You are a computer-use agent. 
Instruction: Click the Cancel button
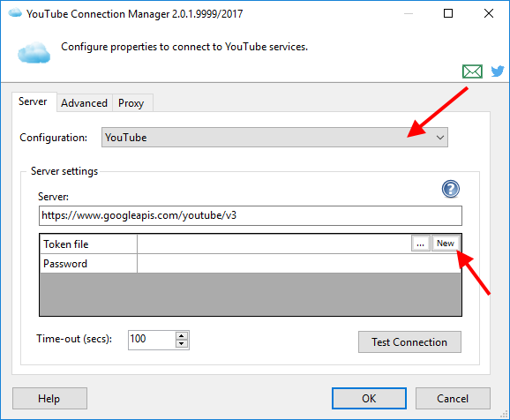point(453,399)
